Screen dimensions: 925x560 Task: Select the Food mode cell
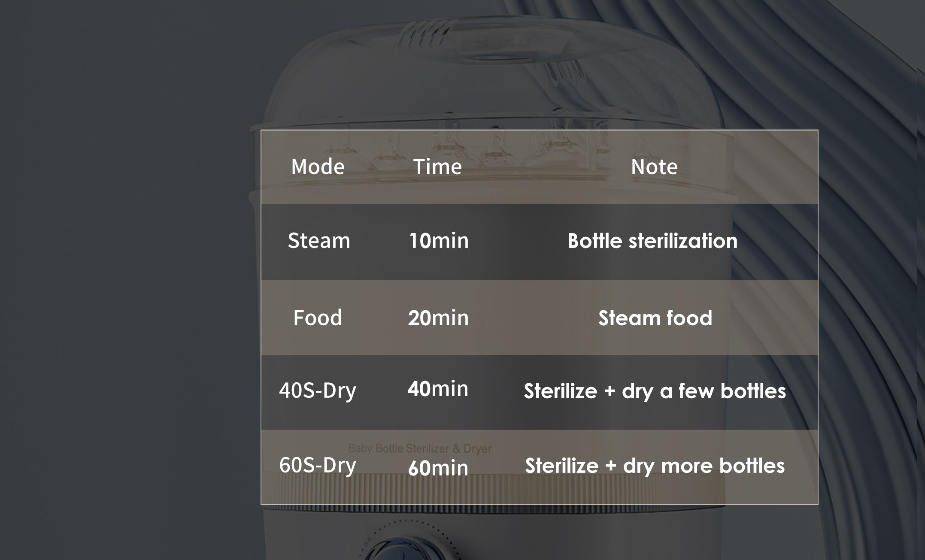point(318,318)
